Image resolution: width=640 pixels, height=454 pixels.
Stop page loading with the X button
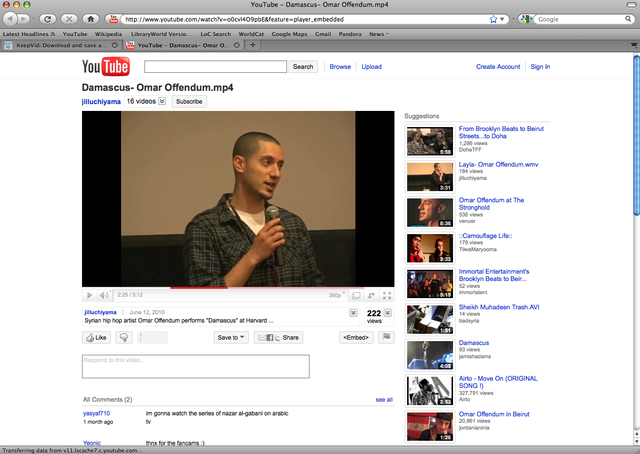(69, 19)
